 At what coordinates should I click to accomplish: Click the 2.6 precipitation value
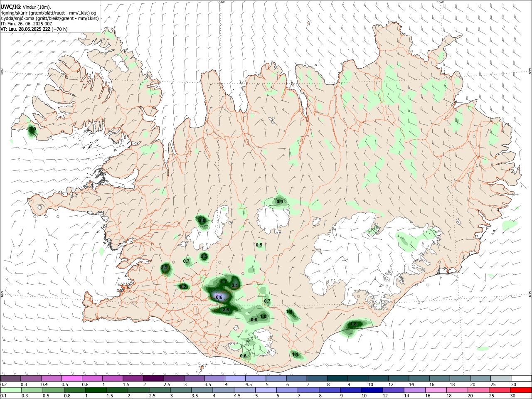pyautogui.click(x=226, y=310)
